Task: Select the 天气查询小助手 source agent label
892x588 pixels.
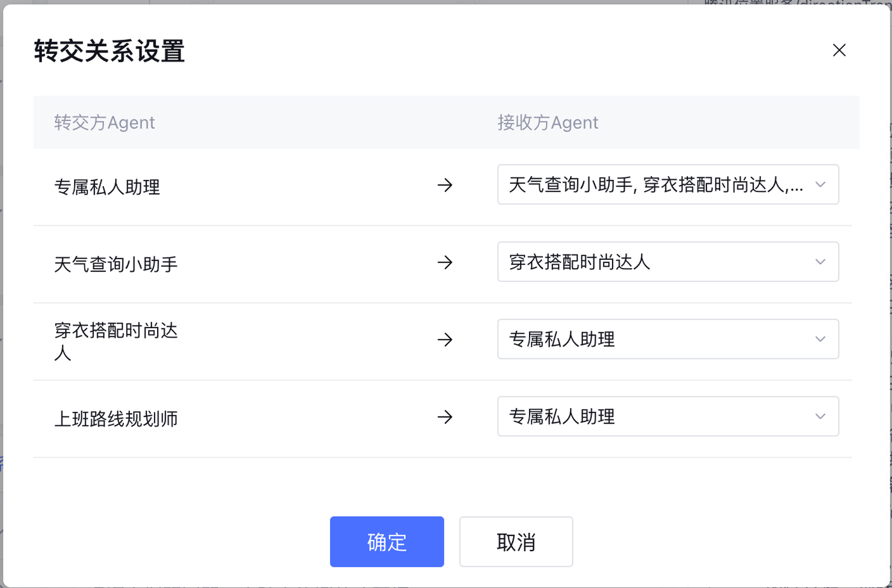Action: 116,264
